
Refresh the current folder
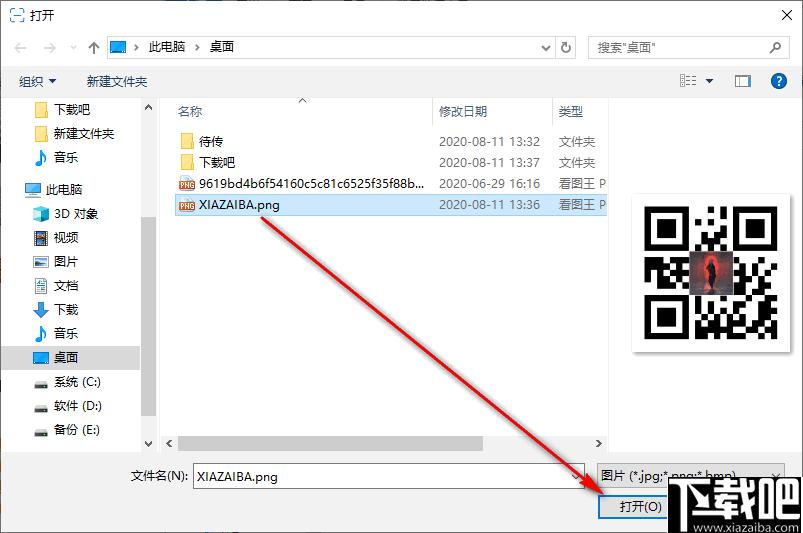566,48
